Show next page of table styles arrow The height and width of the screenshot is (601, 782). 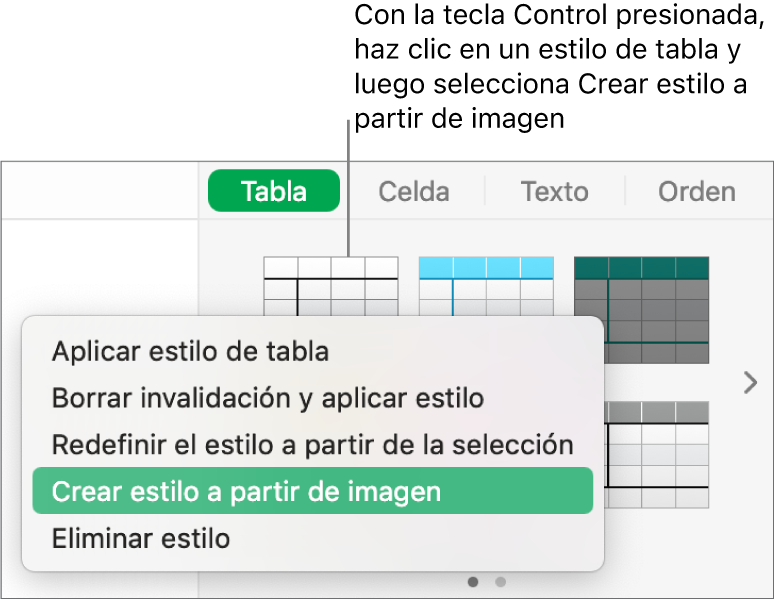[x=750, y=382]
